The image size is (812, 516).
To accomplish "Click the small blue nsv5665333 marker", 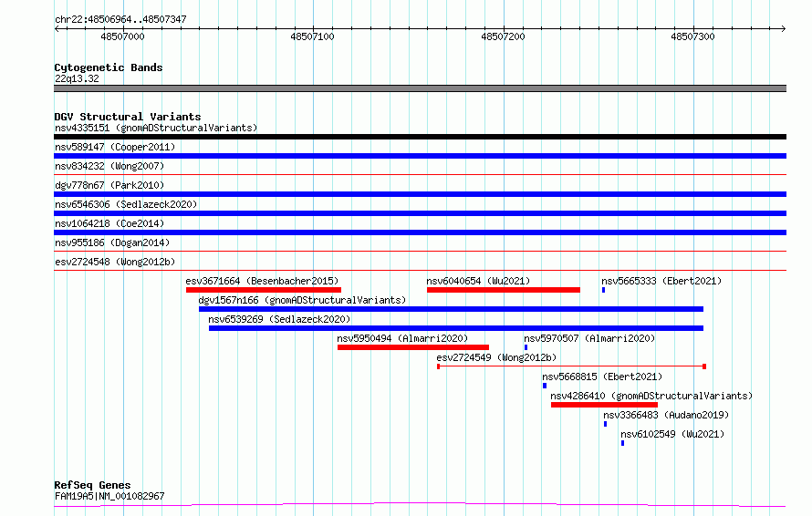I will pos(603,290).
